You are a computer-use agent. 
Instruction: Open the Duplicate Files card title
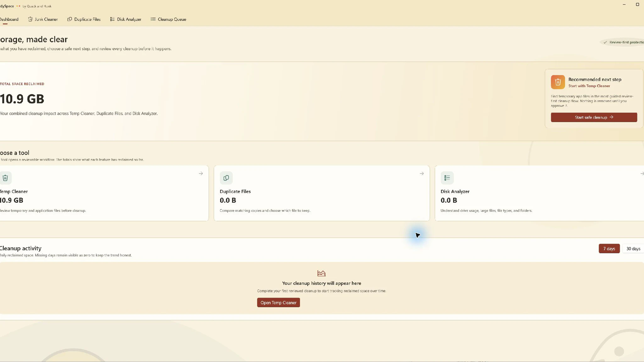point(235,191)
